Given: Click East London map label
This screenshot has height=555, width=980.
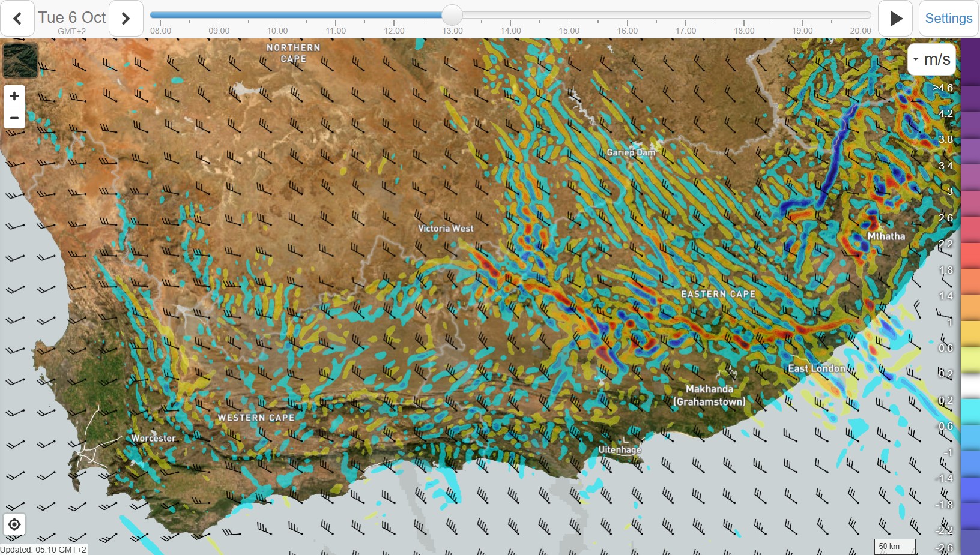Looking at the screenshot, I should (817, 368).
